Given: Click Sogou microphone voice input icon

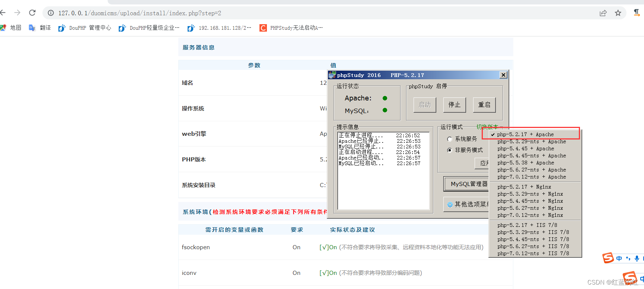Looking at the screenshot, I should (637, 259).
